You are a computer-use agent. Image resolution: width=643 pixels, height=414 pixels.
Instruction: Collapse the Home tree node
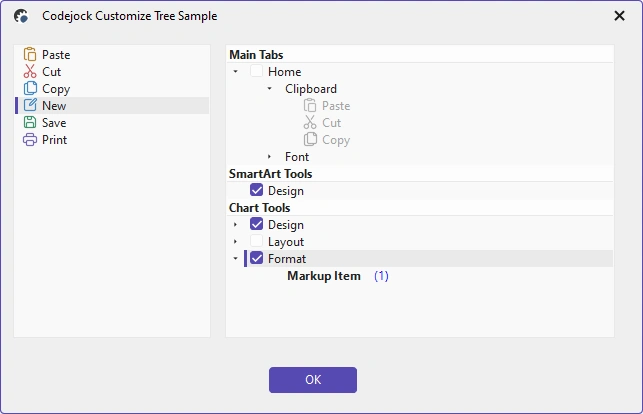pyautogui.click(x=235, y=71)
